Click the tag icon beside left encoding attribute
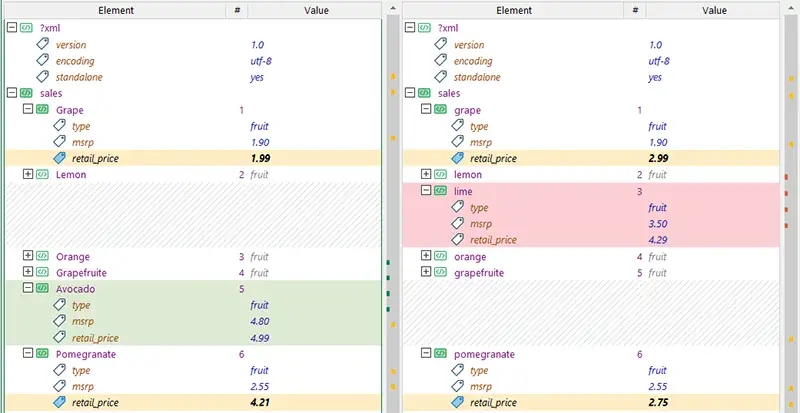 (x=43, y=60)
